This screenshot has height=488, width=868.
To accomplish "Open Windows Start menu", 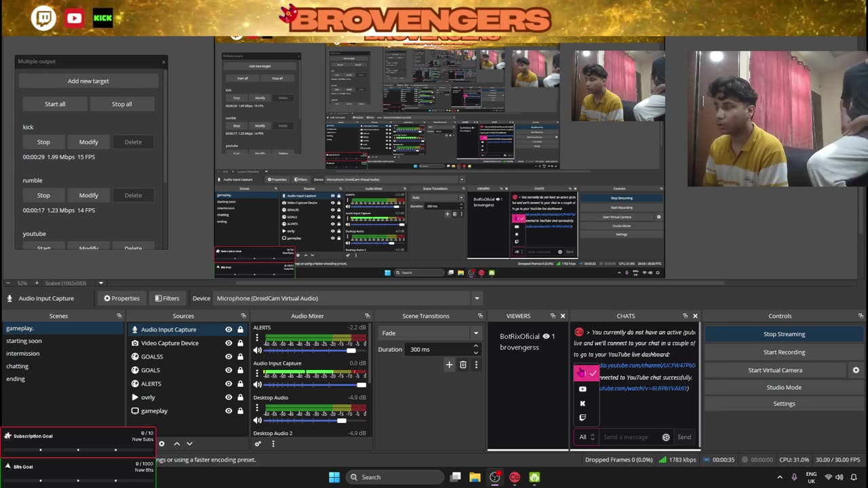I will tap(334, 477).
